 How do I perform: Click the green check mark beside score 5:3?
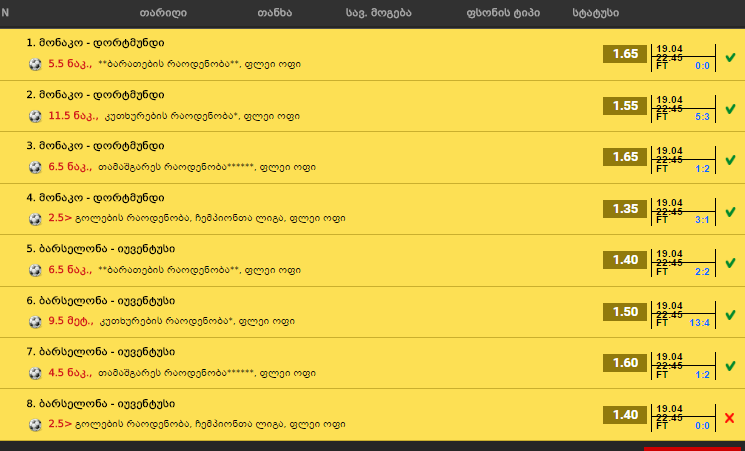(x=730, y=109)
